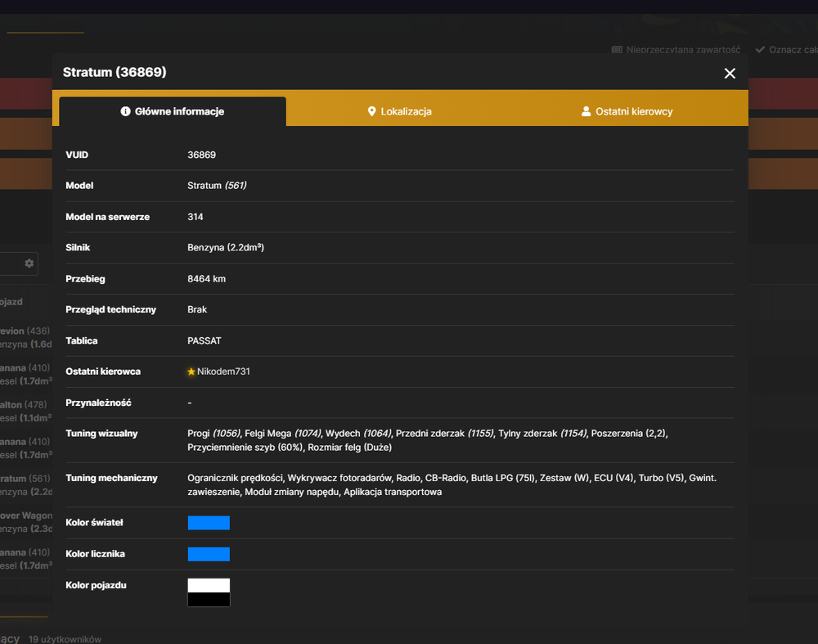Click the settings gear icon behind dialog
Image resolution: width=818 pixels, height=644 pixels.
[x=29, y=263]
